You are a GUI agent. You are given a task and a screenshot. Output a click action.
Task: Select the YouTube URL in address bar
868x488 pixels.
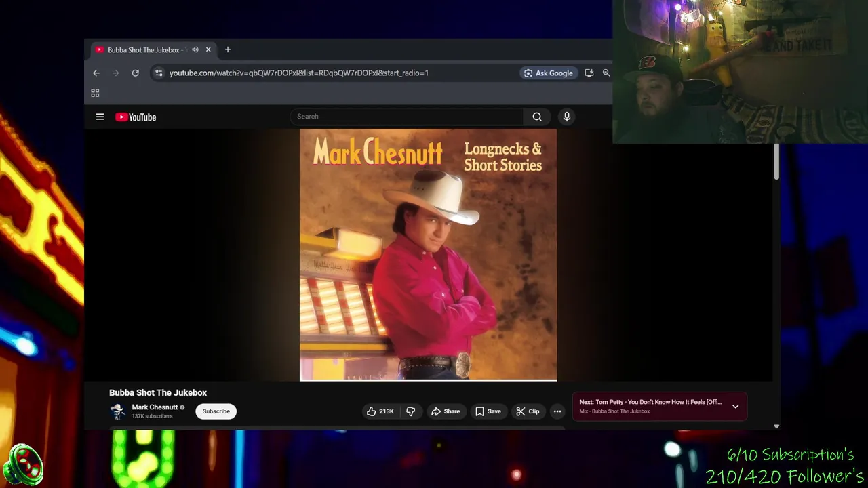pos(299,73)
